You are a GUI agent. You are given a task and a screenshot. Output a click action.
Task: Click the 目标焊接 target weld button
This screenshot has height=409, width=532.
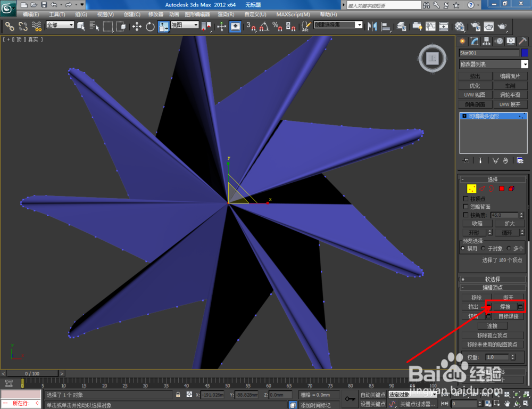508,316
